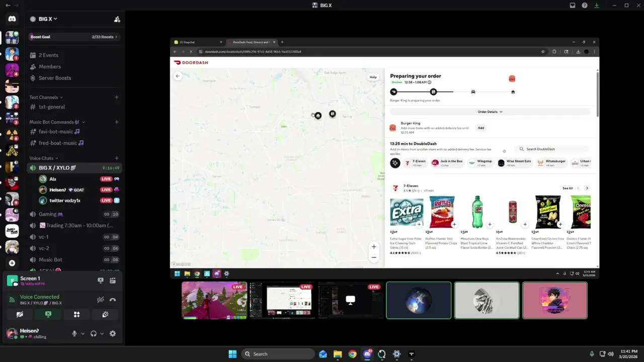644x362 pixels.
Task: Stop streaming via Screen 1 monitor icon
Action: (101, 281)
